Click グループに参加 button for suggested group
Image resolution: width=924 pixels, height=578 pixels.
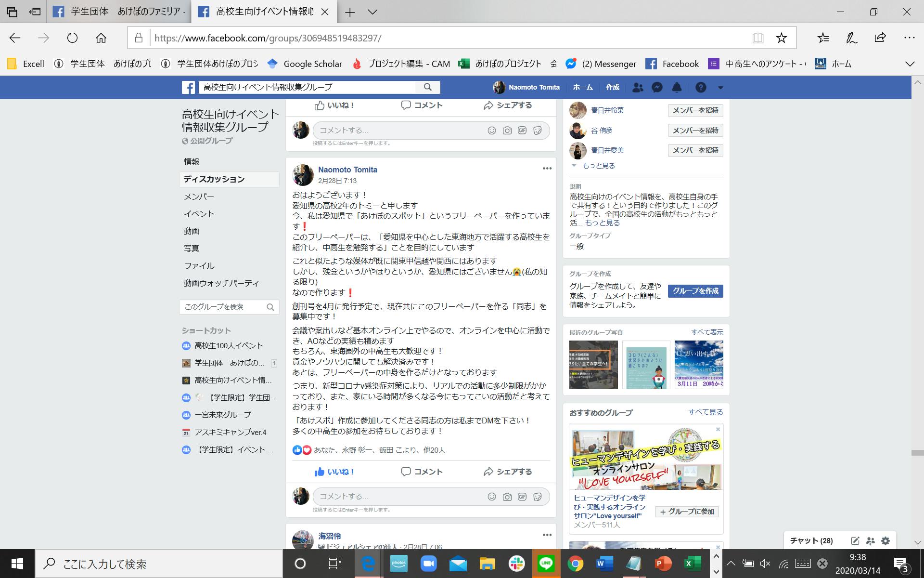687,512
